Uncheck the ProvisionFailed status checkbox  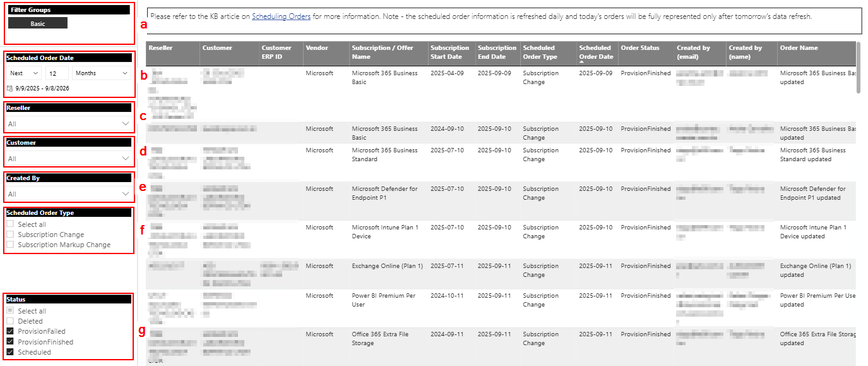click(x=9, y=331)
